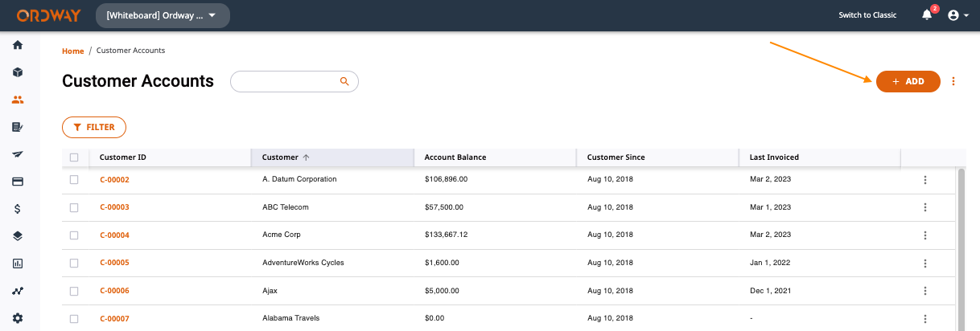This screenshot has height=331, width=980.
Task: Open row actions for C-00005
Action: pyautogui.click(x=925, y=263)
